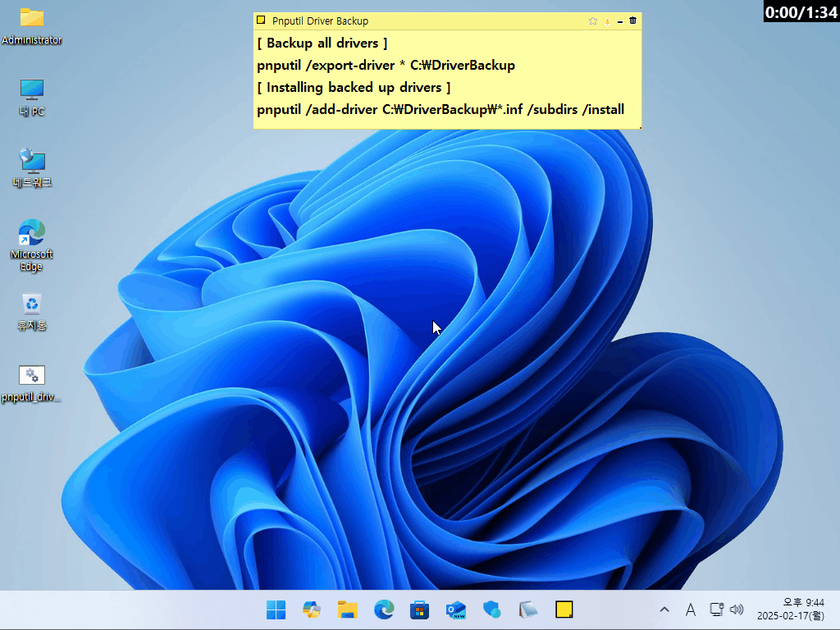The height and width of the screenshot is (630, 840).
Task: Select the 휴지통 recycle bin icon
Action: click(32, 312)
